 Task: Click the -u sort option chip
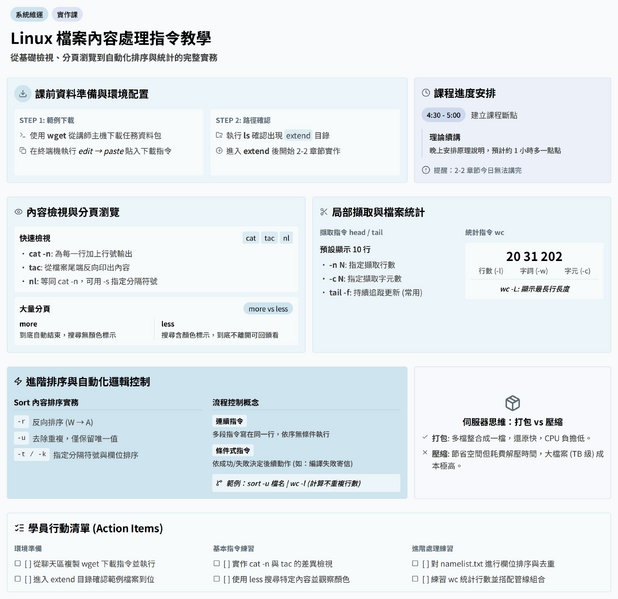click(x=21, y=438)
